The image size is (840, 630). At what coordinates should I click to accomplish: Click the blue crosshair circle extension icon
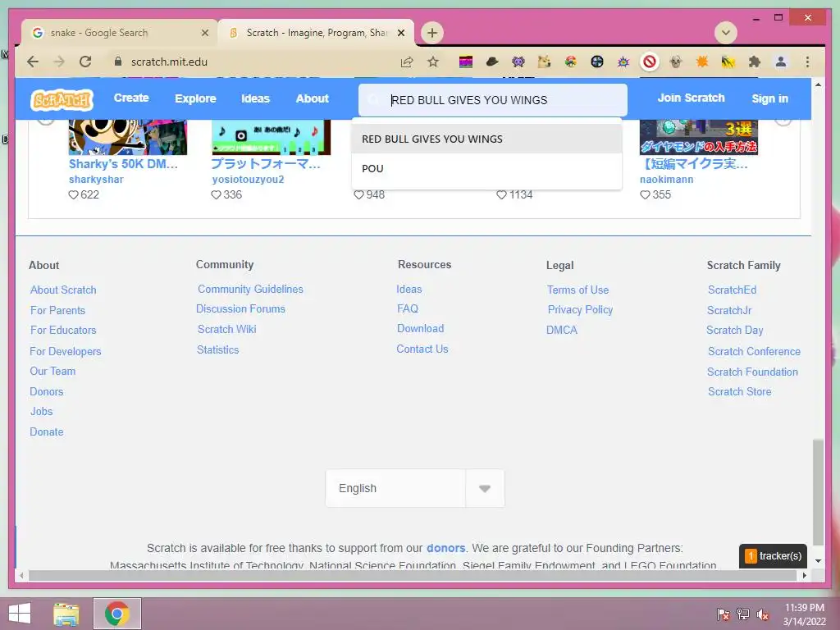pyautogui.click(x=597, y=62)
